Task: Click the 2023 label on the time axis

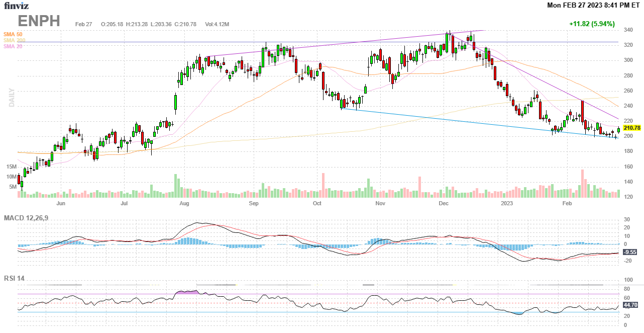Action: point(507,204)
